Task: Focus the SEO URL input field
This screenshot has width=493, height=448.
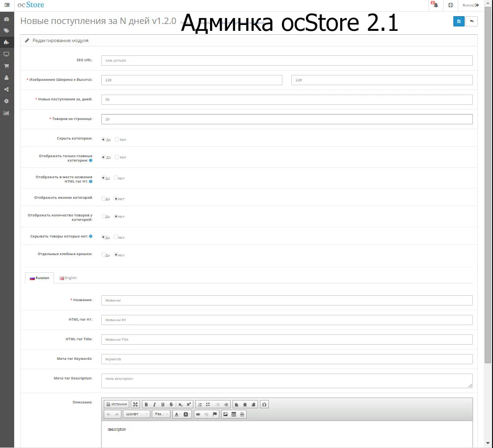Action: (287, 60)
